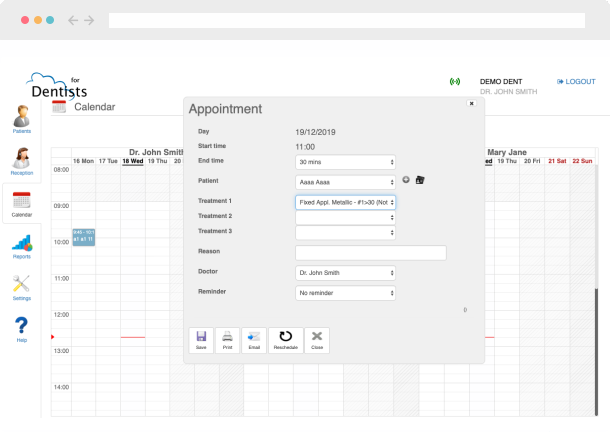Change the Treatment 1 selection
610x432 pixels.
(345, 201)
